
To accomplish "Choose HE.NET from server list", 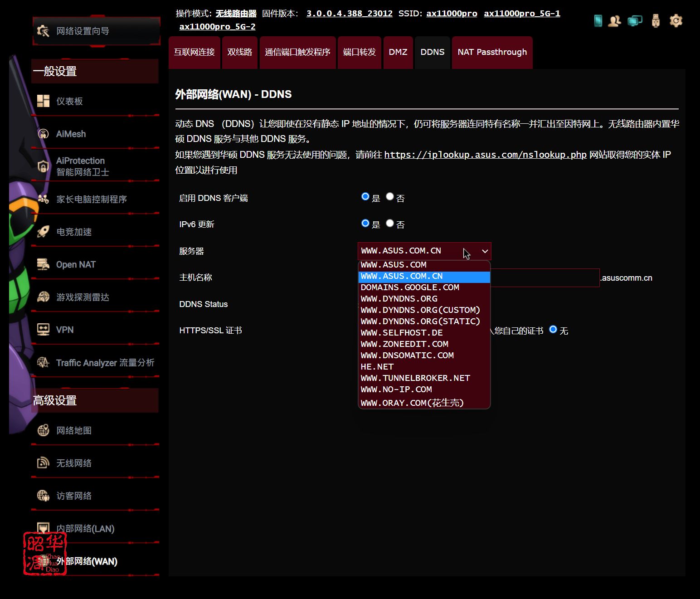I will click(x=424, y=367).
